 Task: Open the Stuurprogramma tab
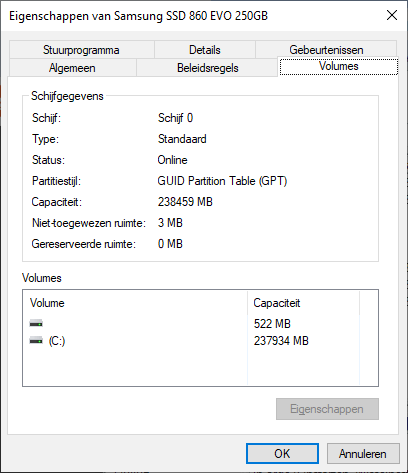coord(81,50)
